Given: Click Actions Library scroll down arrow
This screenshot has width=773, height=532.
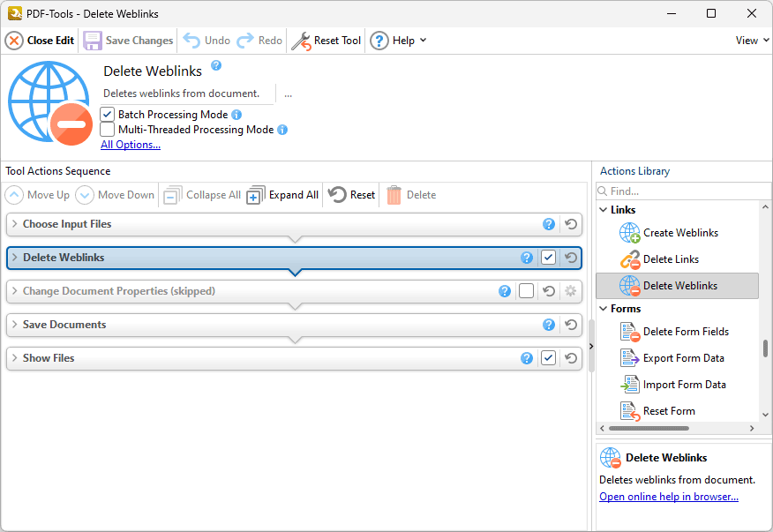Looking at the screenshot, I should (x=765, y=416).
